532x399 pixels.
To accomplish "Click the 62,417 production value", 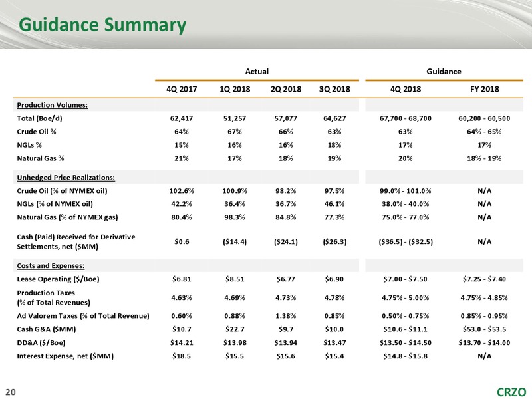I will [x=182, y=118].
